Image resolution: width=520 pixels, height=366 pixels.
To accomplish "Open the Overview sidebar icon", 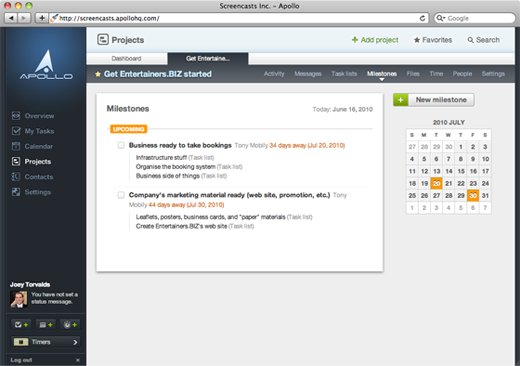I will [16, 116].
